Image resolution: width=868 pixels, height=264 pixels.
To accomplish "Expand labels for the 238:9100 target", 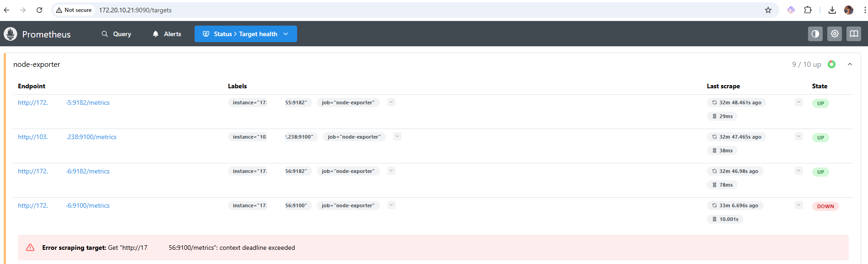I will pyautogui.click(x=397, y=136).
